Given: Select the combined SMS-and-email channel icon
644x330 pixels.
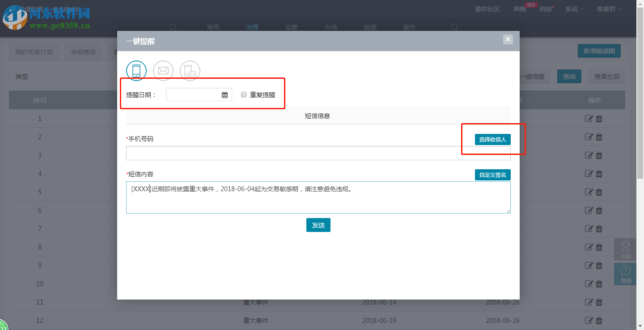Looking at the screenshot, I should point(190,70).
